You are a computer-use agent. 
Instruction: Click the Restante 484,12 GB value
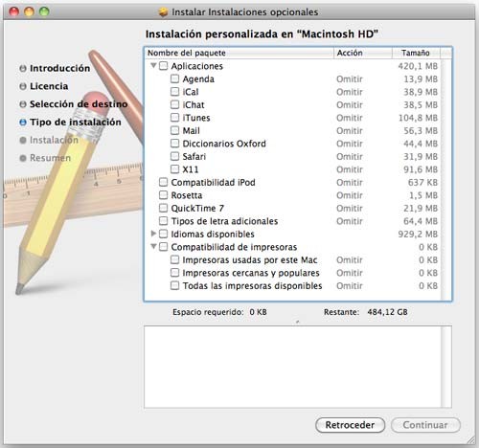(387, 312)
